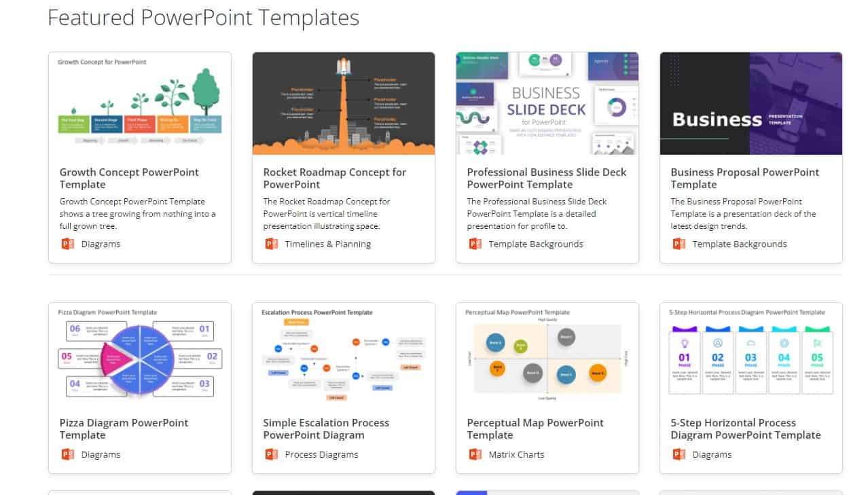Click the Rocket Roadmap preview thumbnail

coord(344,103)
